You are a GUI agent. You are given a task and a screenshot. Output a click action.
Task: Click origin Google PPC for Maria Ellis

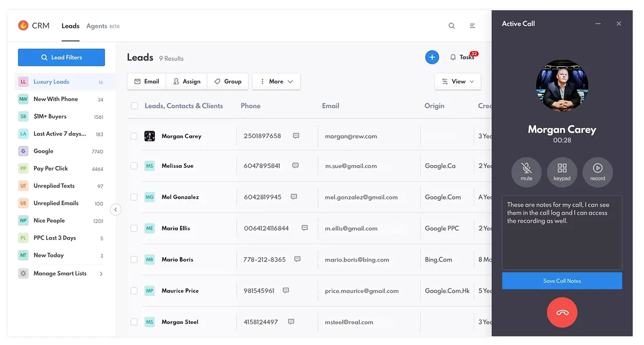pyautogui.click(x=442, y=228)
